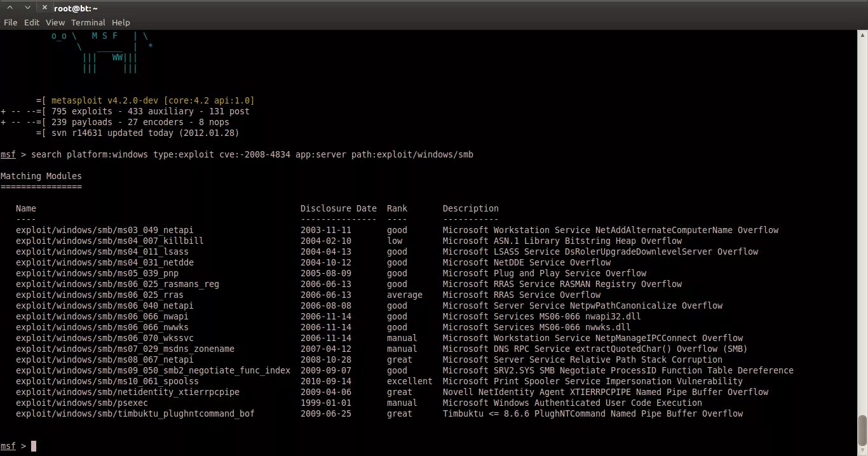Select exploit/windows/smb/ms06_066_nwapi module name

coord(102,316)
